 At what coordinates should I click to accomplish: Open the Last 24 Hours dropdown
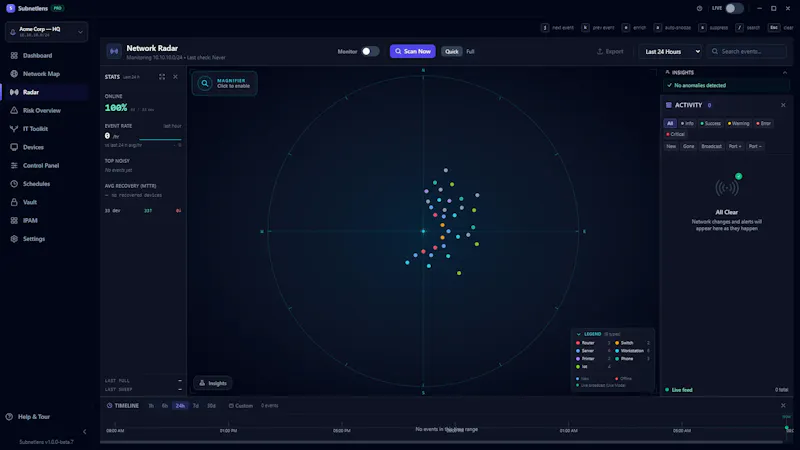671,51
